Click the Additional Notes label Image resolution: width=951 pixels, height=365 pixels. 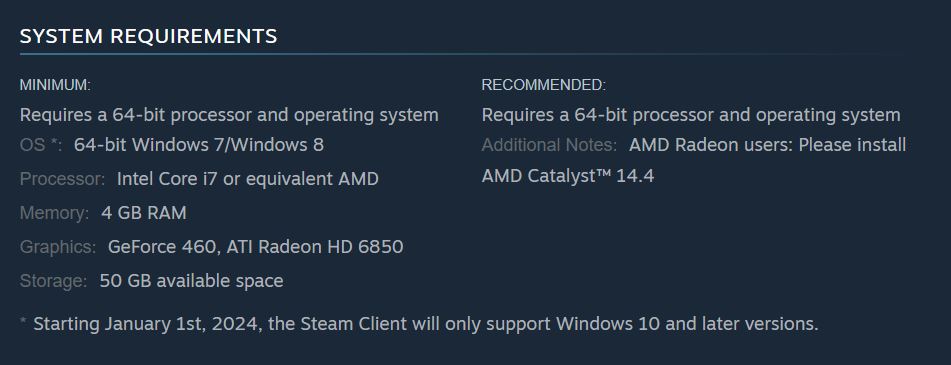click(549, 146)
